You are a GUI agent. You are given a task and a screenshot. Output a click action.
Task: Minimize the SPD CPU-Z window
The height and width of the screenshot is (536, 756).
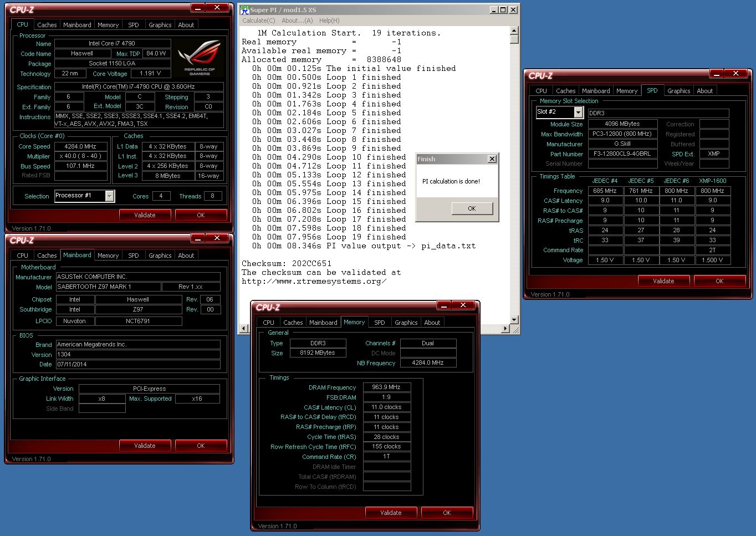click(x=716, y=74)
